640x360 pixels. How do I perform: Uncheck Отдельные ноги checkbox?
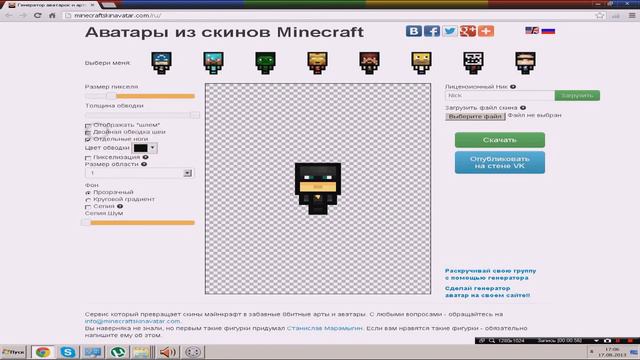pyautogui.click(x=88, y=139)
